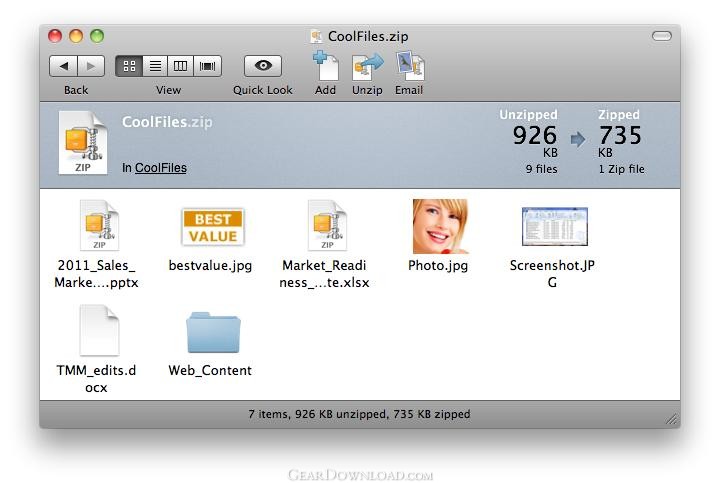Click the window resize grip corner
The image size is (720, 483).
tap(672, 420)
